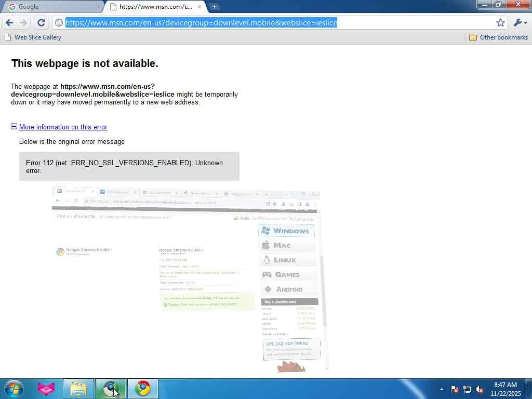Open Windows Explorer from the taskbar

tap(78, 389)
